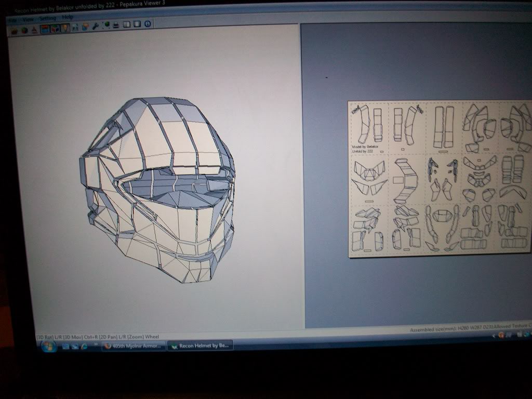Click 'Assembled size(mm)' status bar text
This screenshot has width=532, height=399.
(433, 329)
